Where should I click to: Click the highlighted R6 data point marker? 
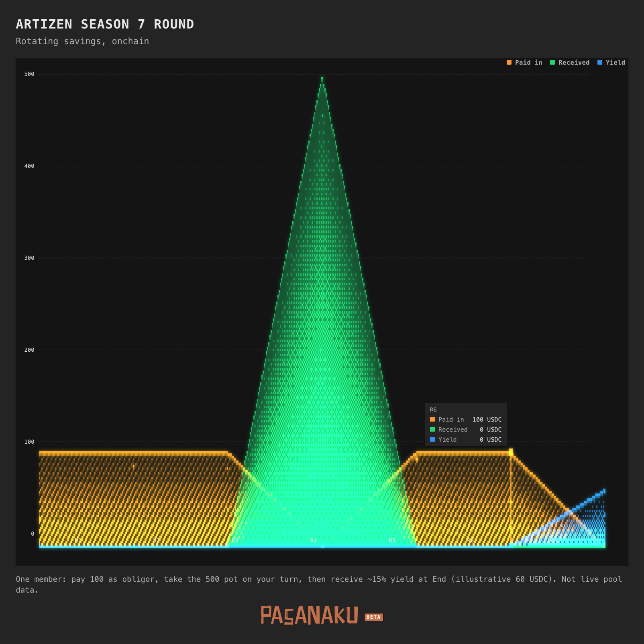(x=511, y=452)
